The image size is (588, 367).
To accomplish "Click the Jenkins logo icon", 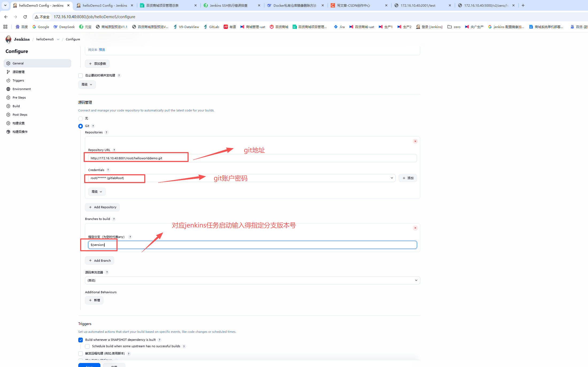I will tap(9, 39).
